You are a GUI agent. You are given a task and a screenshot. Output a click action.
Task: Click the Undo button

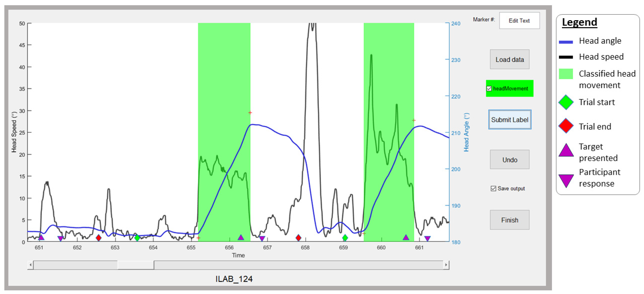[509, 160]
